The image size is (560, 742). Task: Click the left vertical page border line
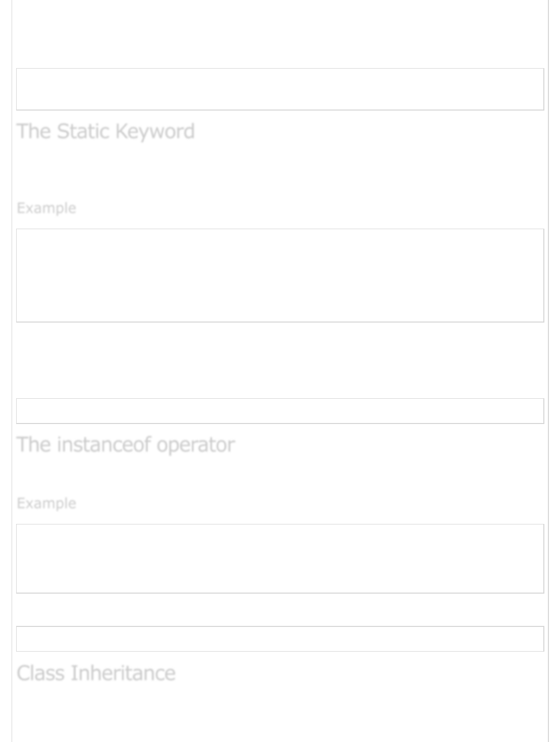pyautogui.click(x=12, y=353)
